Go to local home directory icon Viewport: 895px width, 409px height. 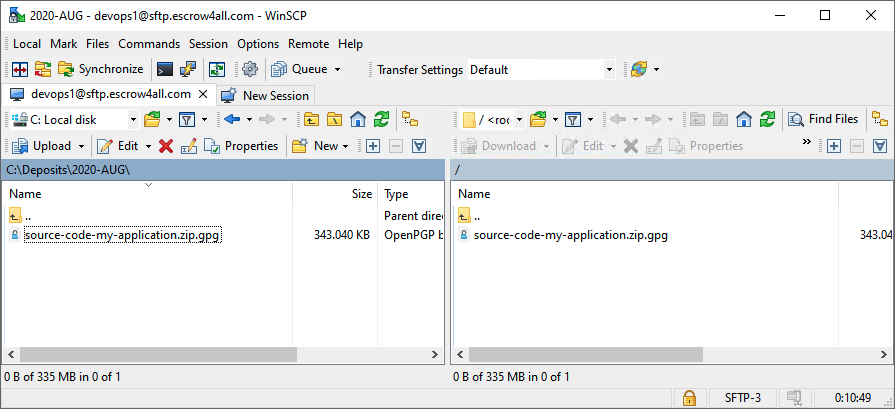(x=357, y=119)
